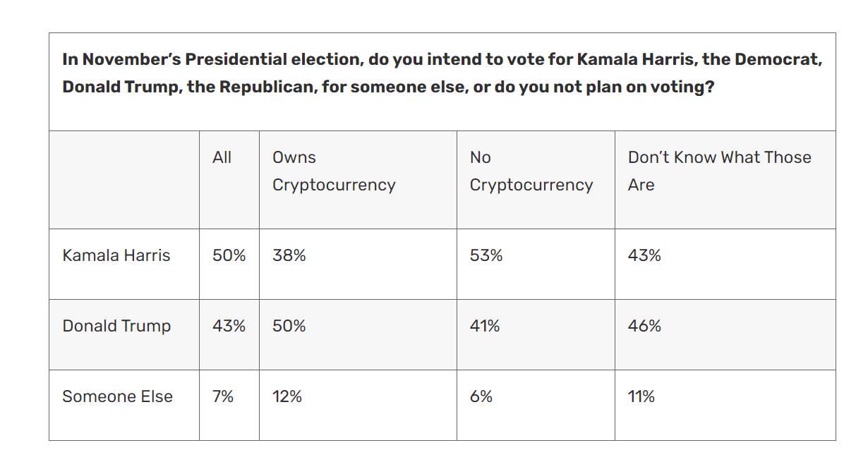This screenshot has width=868, height=474.
Task: Click the poll question heading text
Action: click(442, 73)
